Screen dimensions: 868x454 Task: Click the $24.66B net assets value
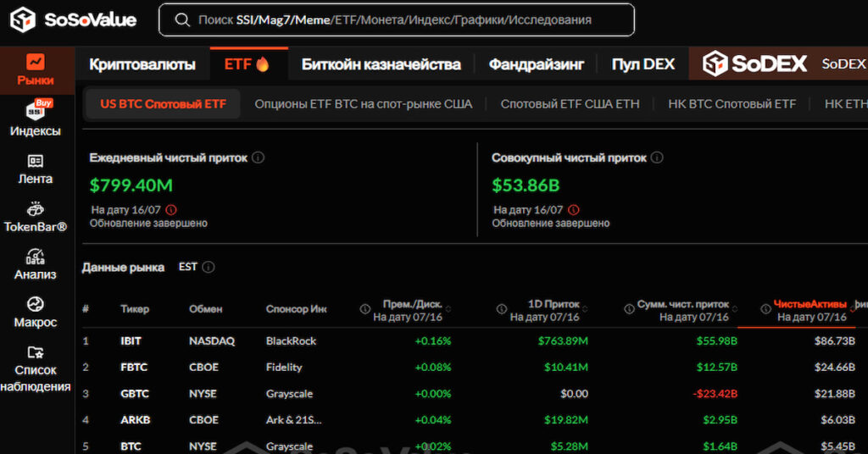point(834,368)
